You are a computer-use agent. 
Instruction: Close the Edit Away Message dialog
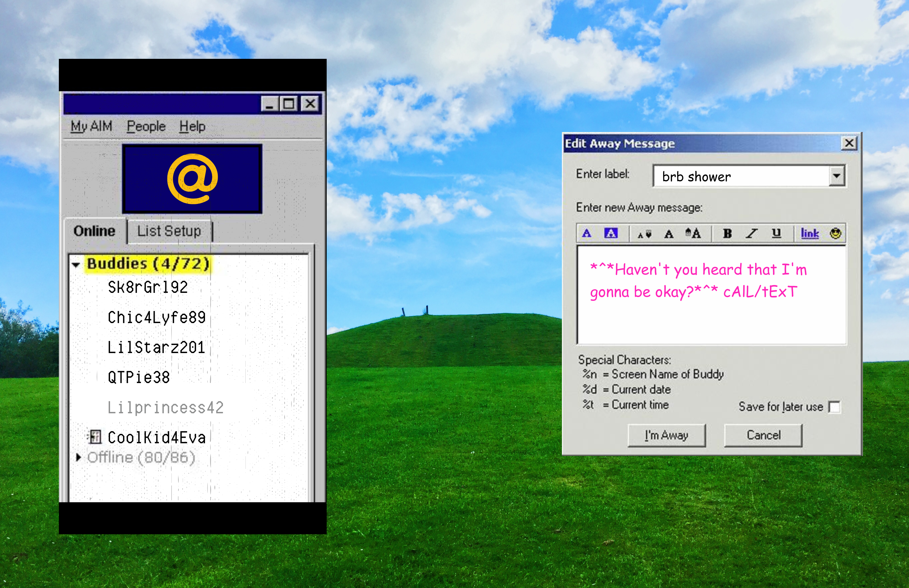tap(849, 143)
